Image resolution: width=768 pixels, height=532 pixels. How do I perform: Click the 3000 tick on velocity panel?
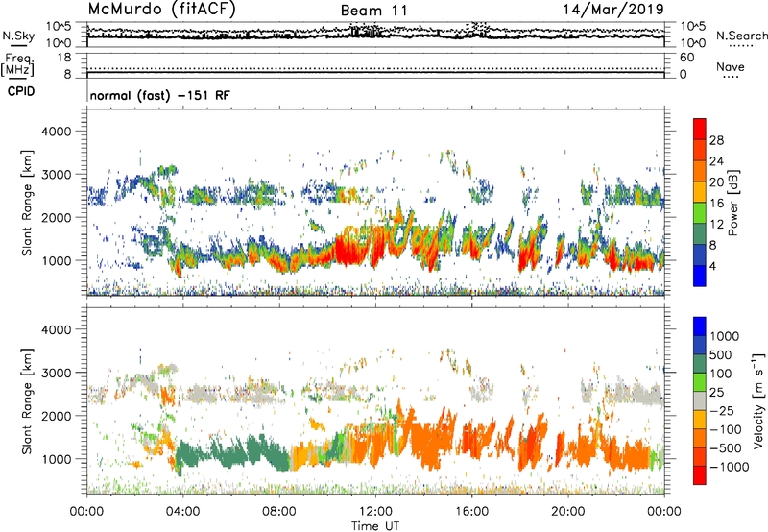pos(56,373)
